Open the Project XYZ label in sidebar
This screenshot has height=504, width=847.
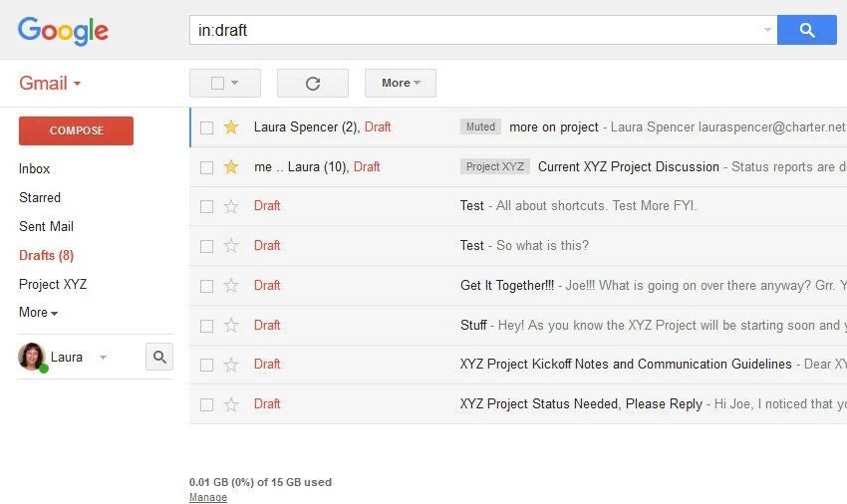click(x=53, y=284)
